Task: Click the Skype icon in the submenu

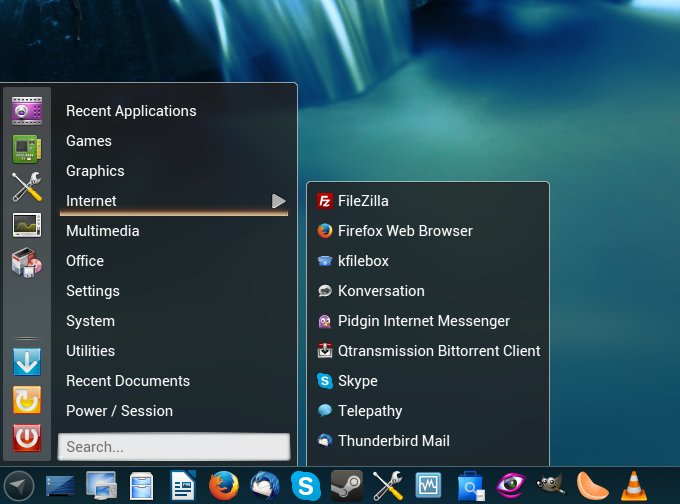Action: point(325,380)
